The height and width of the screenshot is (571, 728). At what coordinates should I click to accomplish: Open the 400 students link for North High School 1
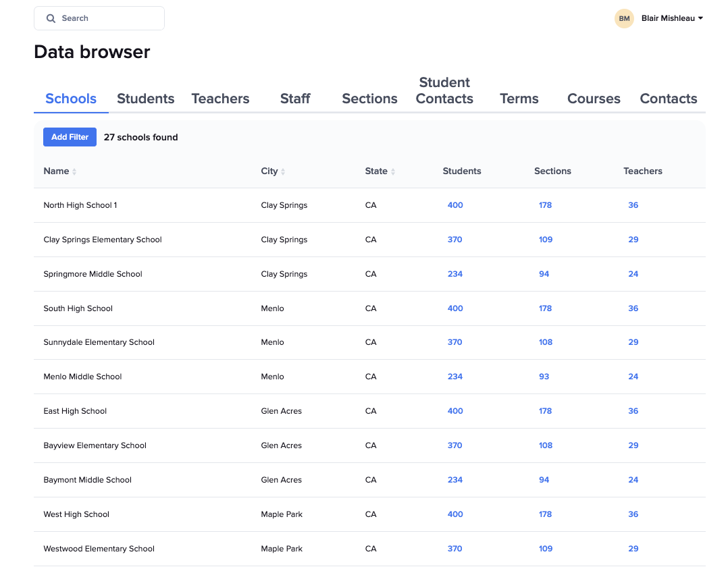pyautogui.click(x=455, y=205)
